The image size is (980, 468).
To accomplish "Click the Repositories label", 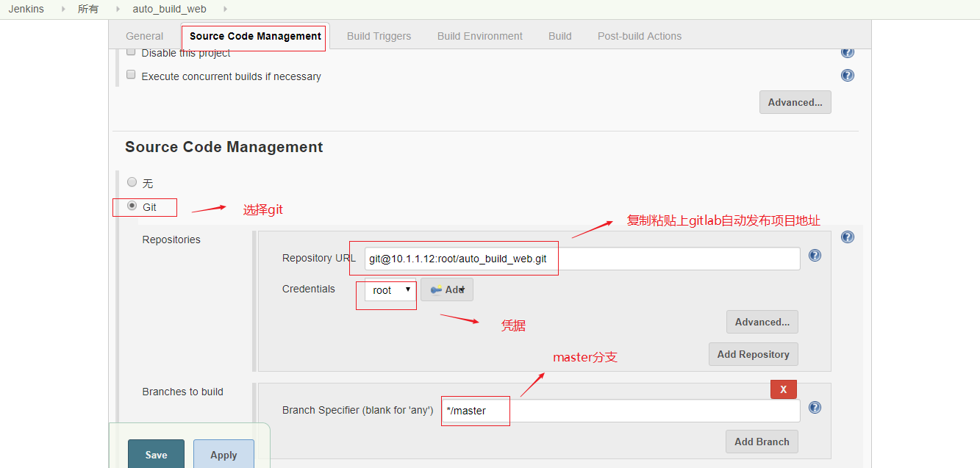I will 171,240.
